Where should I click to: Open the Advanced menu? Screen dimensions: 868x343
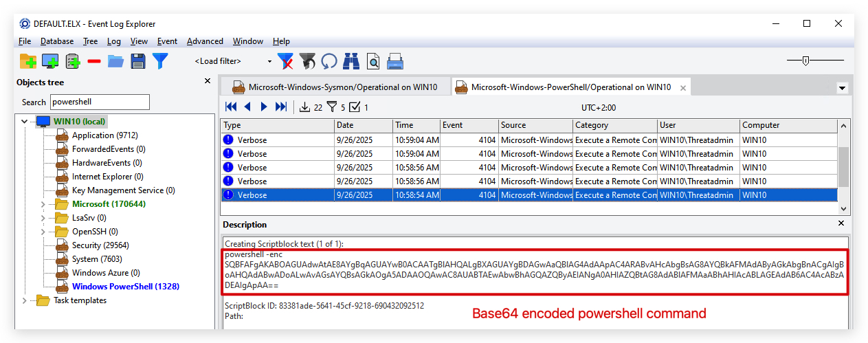(x=205, y=41)
